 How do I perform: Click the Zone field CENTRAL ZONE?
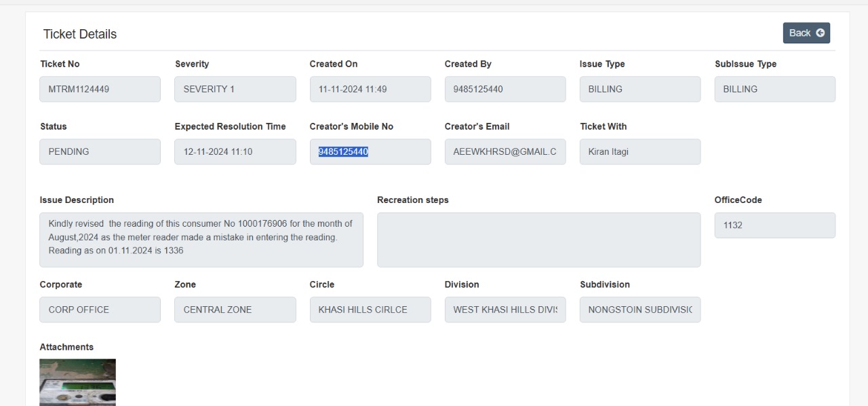pyautogui.click(x=235, y=310)
